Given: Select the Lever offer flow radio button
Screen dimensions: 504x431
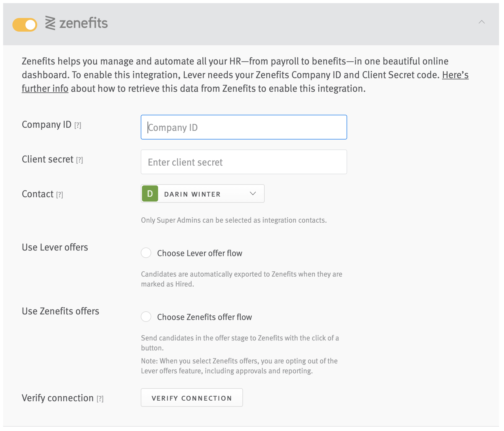Looking at the screenshot, I should pyautogui.click(x=146, y=253).
